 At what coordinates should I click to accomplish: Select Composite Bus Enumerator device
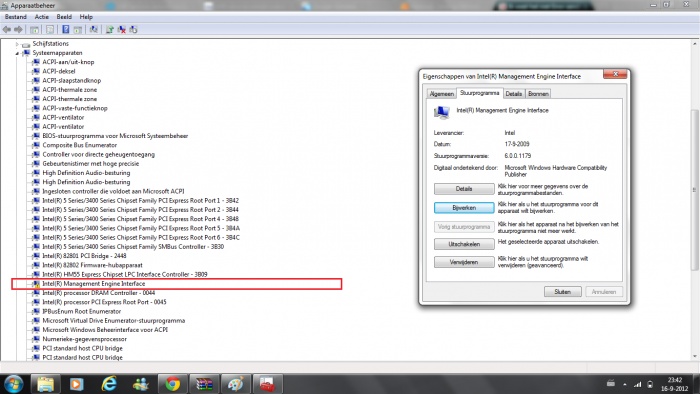[79, 145]
